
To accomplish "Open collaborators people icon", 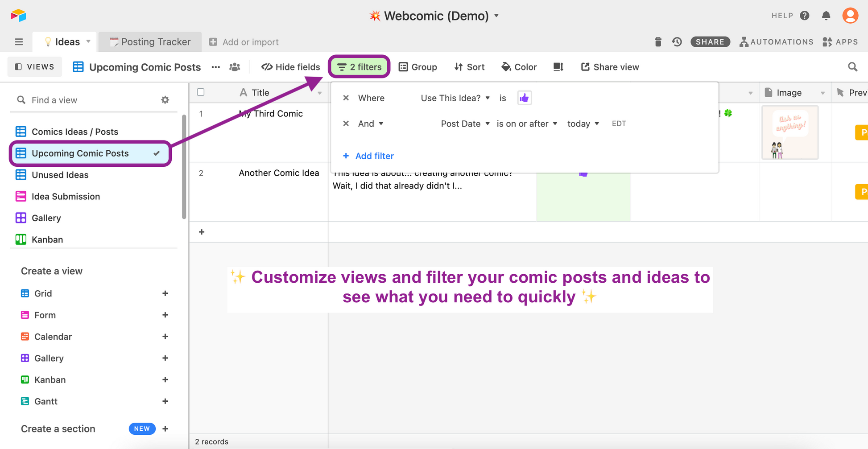I will pyautogui.click(x=235, y=67).
